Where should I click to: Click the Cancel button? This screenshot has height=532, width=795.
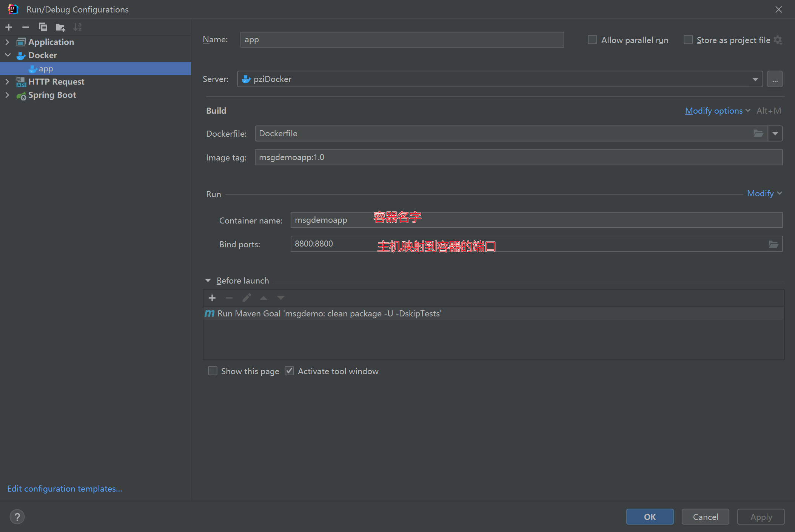[705, 517]
